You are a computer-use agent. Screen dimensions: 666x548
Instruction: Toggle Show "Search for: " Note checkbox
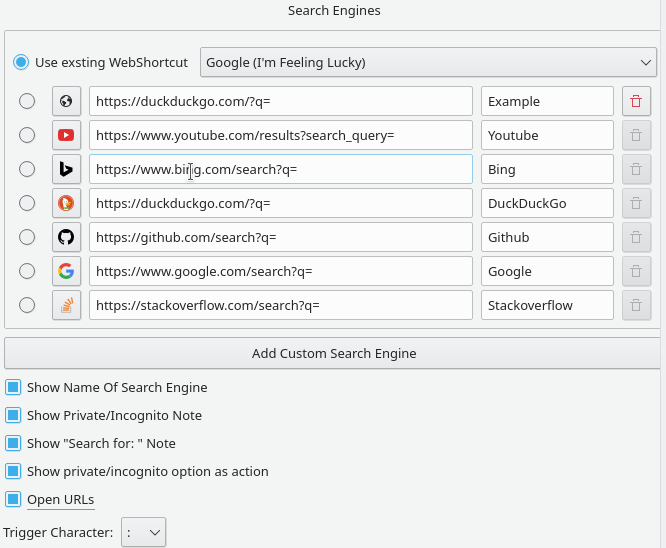[x=13, y=443]
